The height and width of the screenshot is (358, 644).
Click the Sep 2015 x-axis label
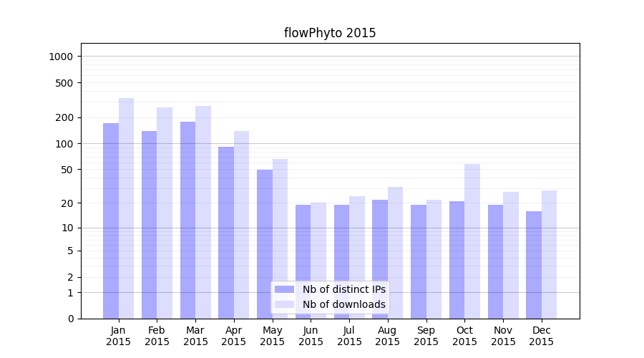(x=426, y=336)
